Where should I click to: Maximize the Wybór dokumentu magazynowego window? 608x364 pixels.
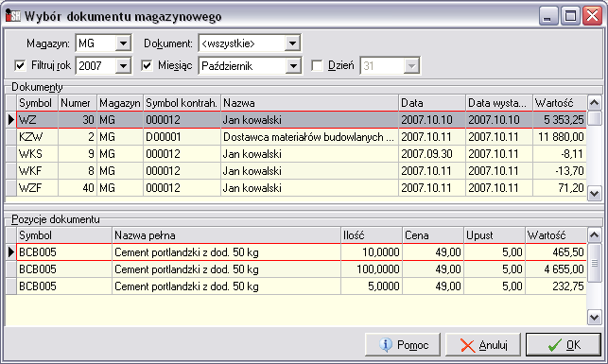570,16
